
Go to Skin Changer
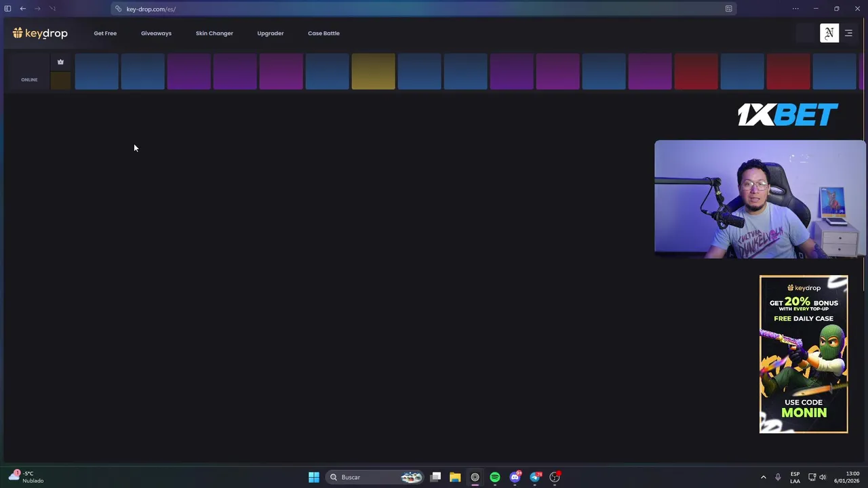tap(214, 33)
